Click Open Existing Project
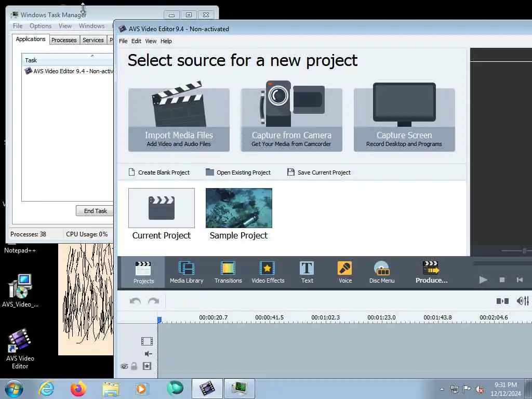 238,172
